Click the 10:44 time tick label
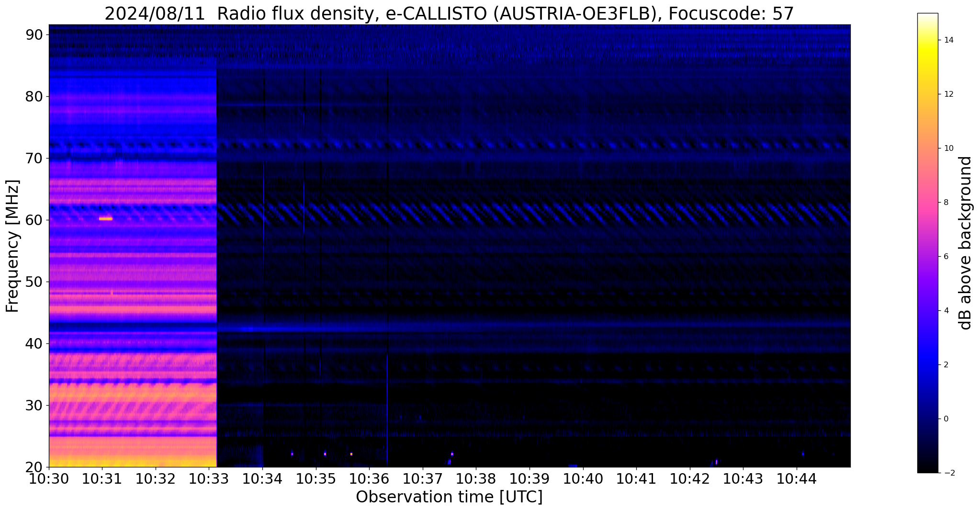Viewport: 980px width, 511px height. coord(797,478)
